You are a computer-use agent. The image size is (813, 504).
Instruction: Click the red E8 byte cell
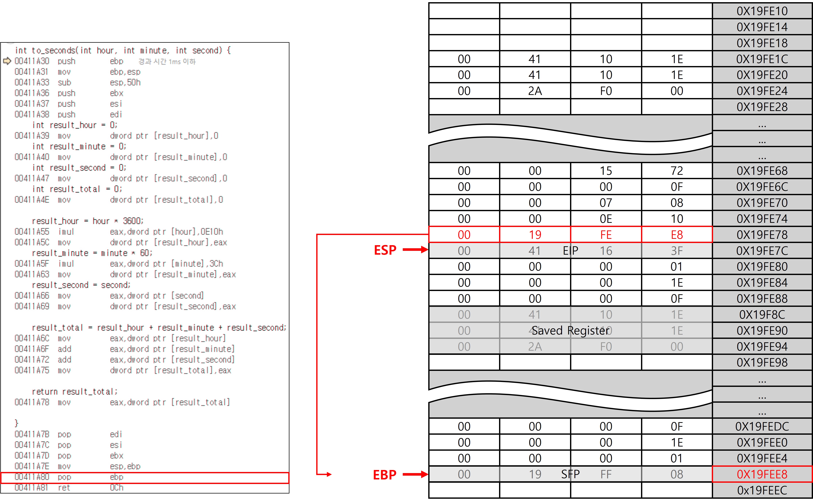677,235
